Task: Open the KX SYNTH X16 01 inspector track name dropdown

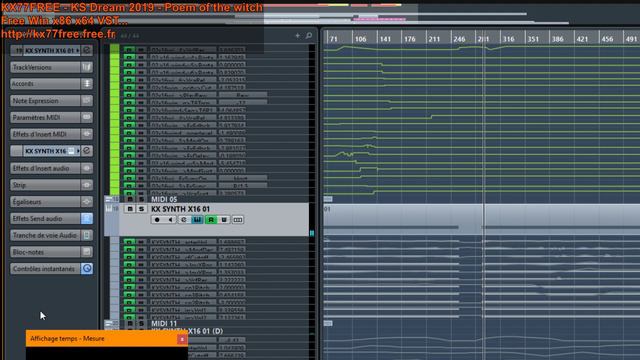Action: [78, 51]
